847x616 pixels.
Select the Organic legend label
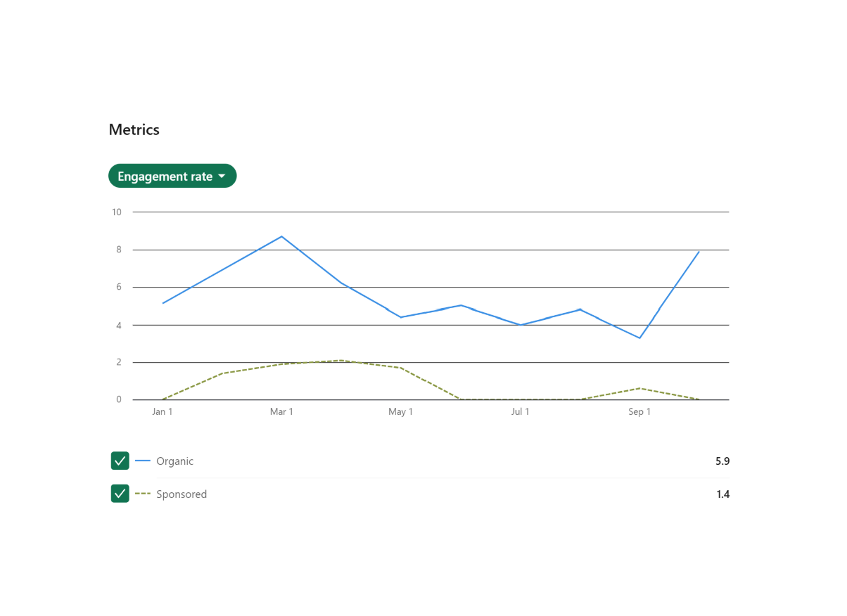(x=174, y=461)
